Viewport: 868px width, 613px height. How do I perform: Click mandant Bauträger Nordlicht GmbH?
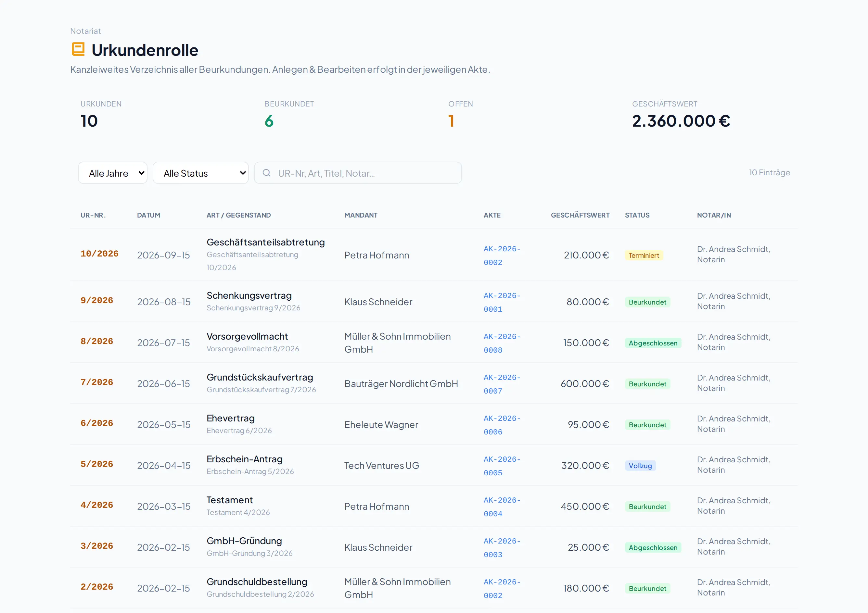[x=401, y=384]
